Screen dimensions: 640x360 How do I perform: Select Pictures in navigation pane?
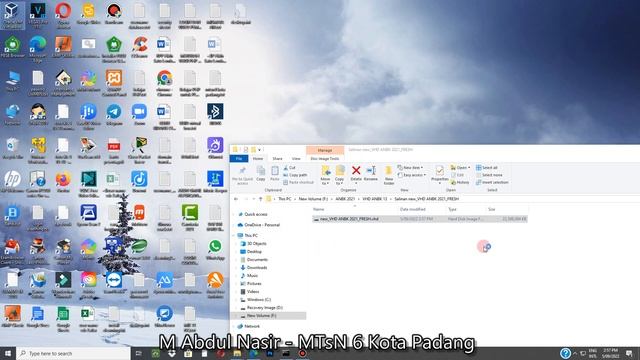(x=254, y=284)
